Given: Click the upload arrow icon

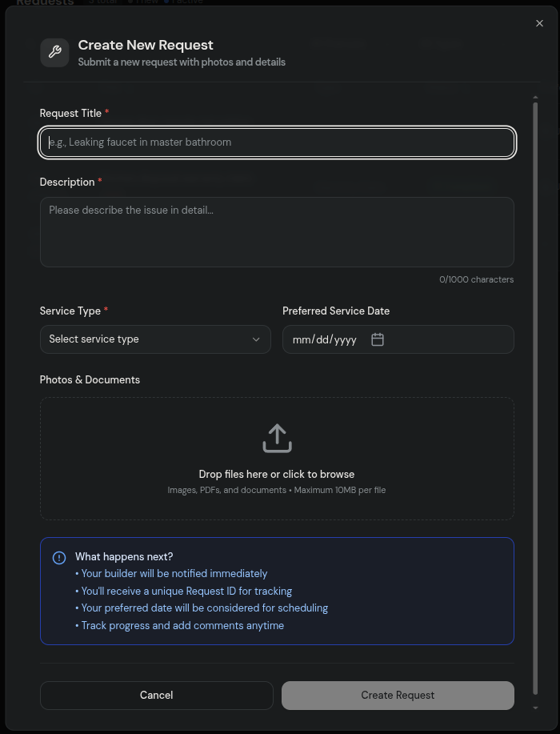Looking at the screenshot, I should tap(277, 439).
